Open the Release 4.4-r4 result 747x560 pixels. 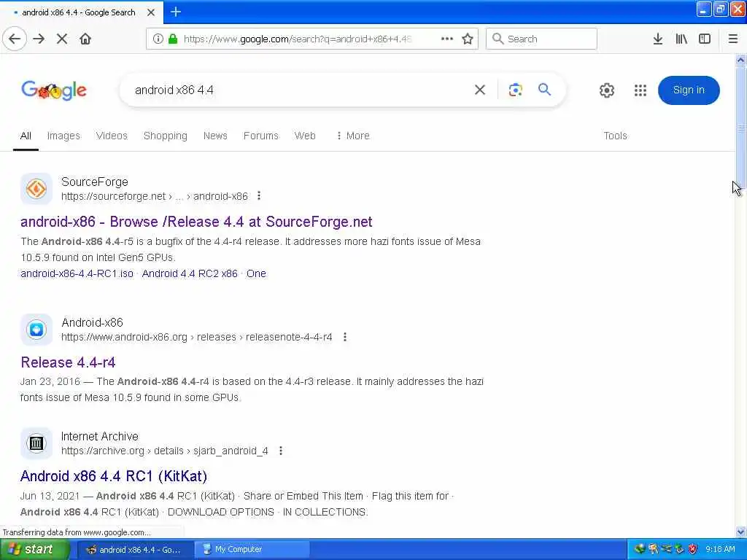click(x=68, y=362)
